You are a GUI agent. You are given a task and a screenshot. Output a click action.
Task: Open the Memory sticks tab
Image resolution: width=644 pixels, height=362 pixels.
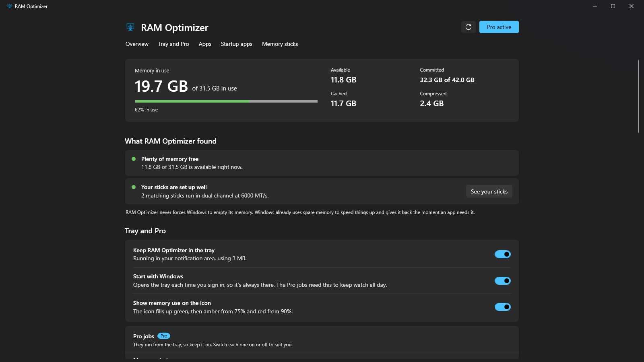[x=280, y=44]
